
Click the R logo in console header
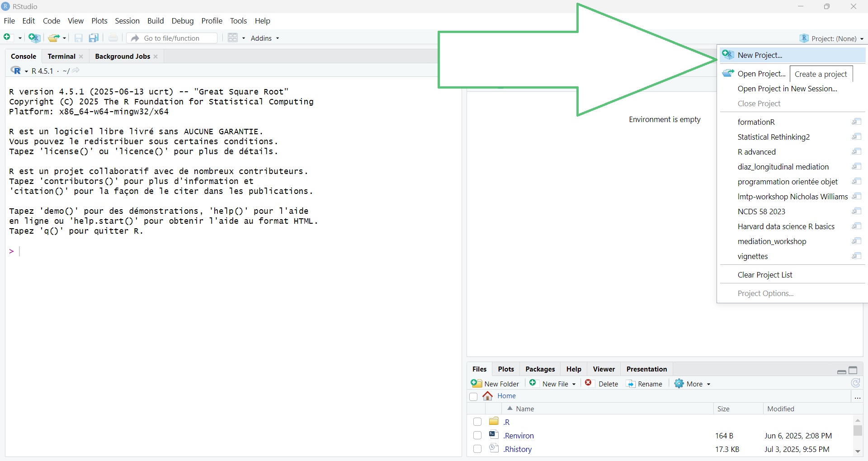tap(16, 71)
